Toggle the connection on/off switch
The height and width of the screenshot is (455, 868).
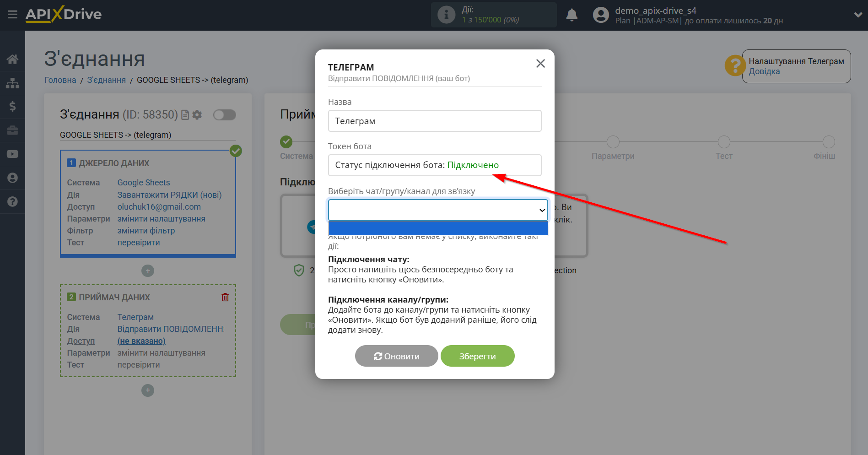pos(225,115)
